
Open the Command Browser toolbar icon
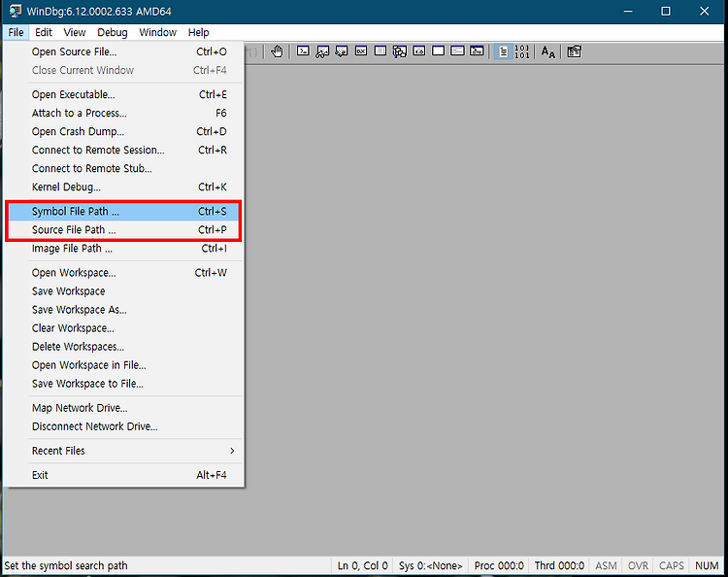(x=477, y=51)
